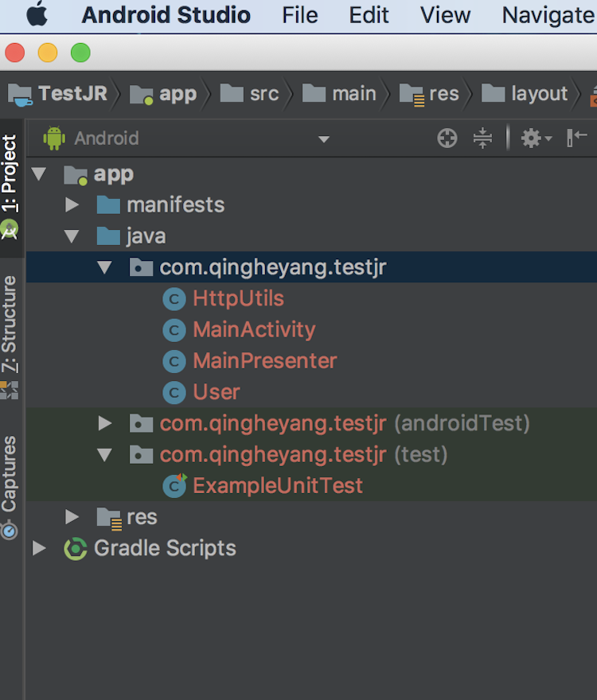Collapse the main com.qingheyang.testjr package
The width and height of the screenshot is (597, 700).
(x=104, y=267)
